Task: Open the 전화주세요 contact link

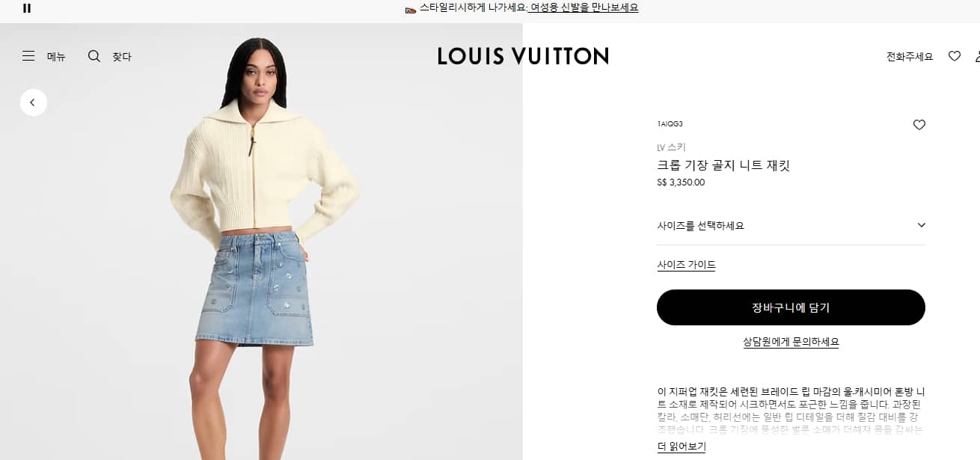Action: (910, 57)
